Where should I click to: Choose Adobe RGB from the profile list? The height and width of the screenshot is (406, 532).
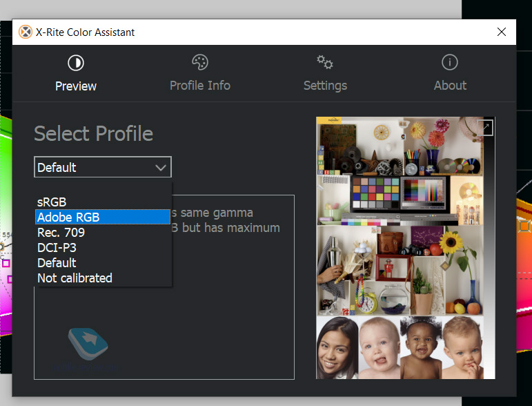click(x=103, y=217)
